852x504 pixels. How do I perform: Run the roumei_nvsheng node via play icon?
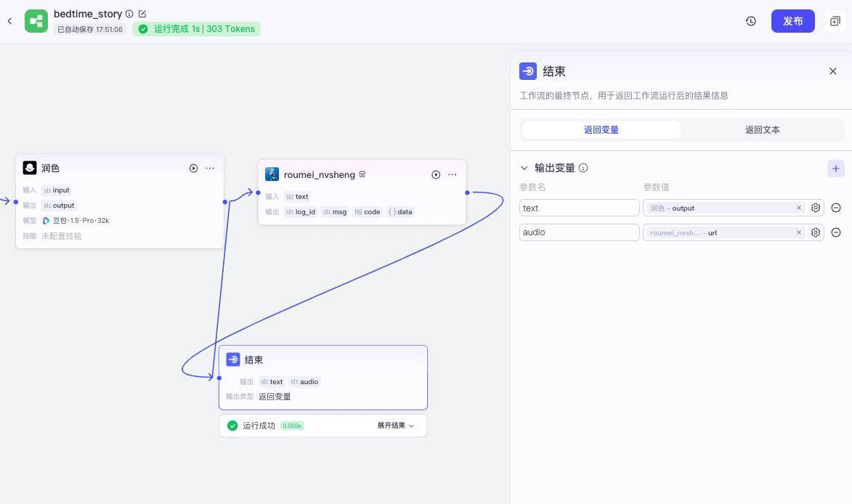click(436, 174)
